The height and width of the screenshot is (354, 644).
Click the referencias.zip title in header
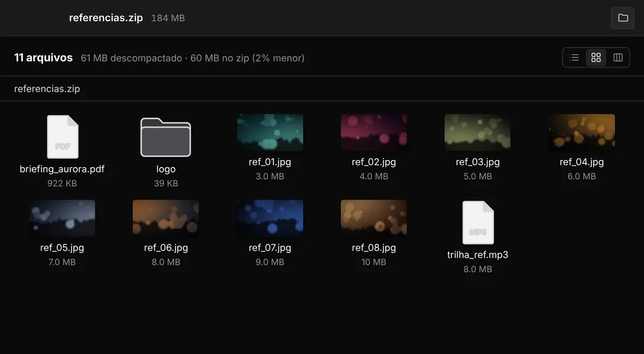click(106, 18)
